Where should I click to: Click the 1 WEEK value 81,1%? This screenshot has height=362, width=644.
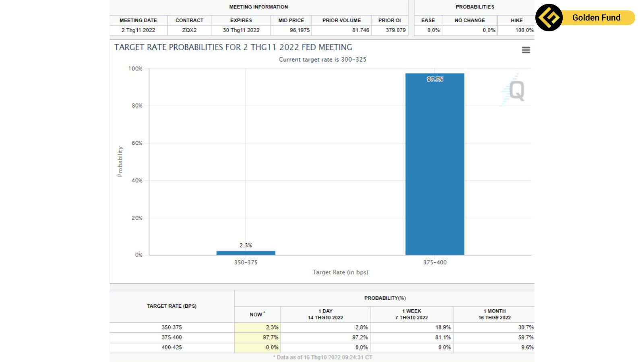click(443, 337)
